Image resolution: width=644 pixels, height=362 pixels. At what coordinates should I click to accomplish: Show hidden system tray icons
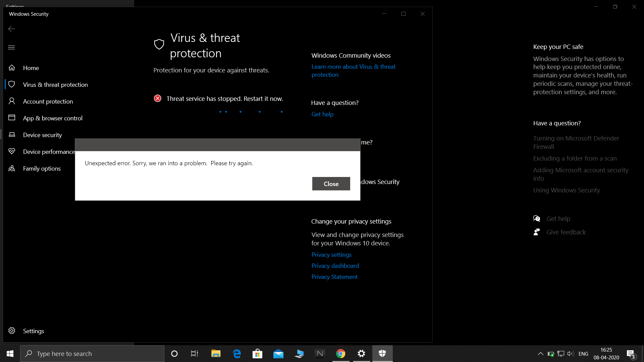click(540, 354)
